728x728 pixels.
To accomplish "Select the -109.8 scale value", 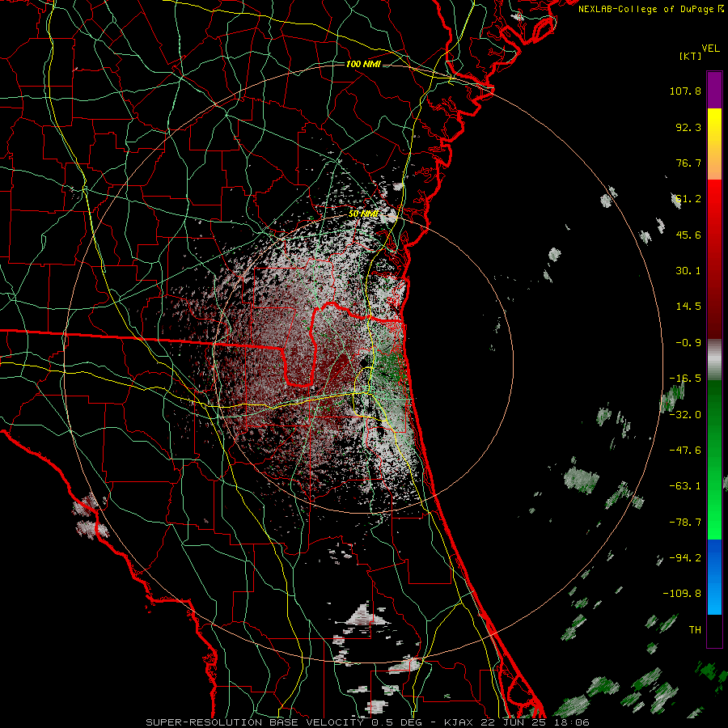I will pyautogui.click(x=682, y=594).
